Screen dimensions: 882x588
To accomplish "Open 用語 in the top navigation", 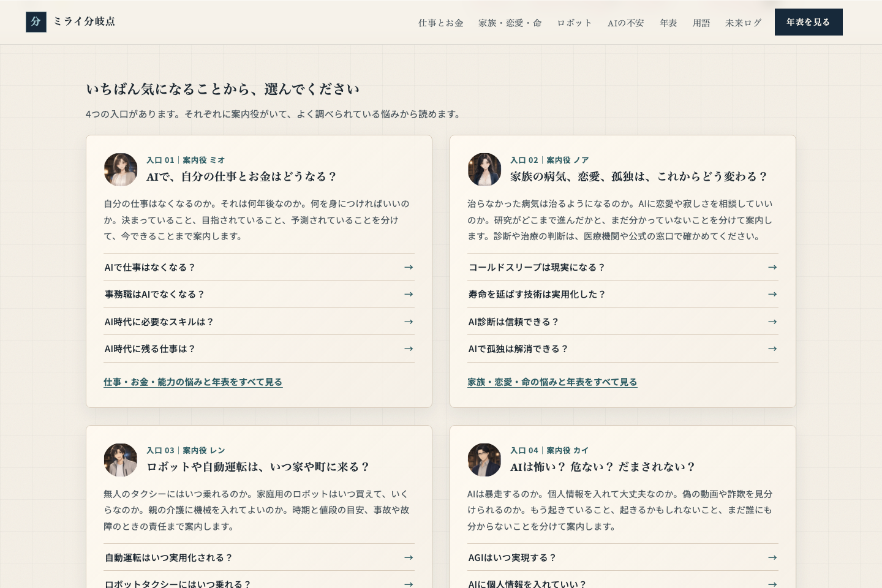I will tap(701, 23).
